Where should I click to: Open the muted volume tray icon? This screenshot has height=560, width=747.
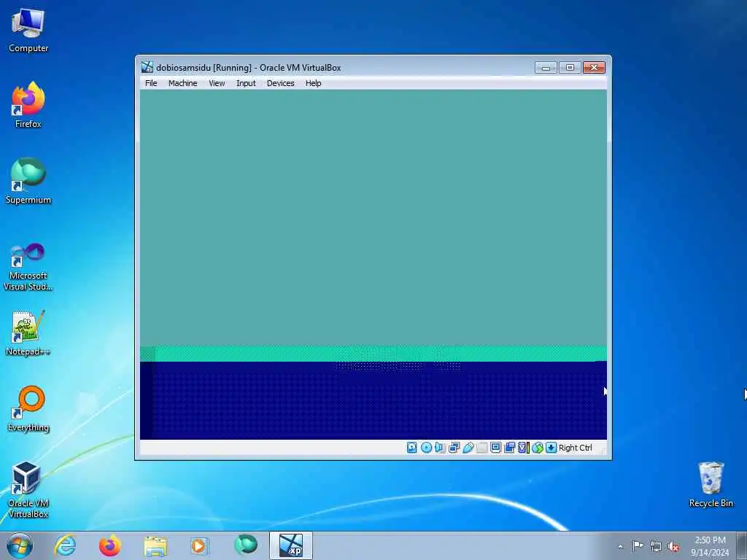tap(673, 546)
